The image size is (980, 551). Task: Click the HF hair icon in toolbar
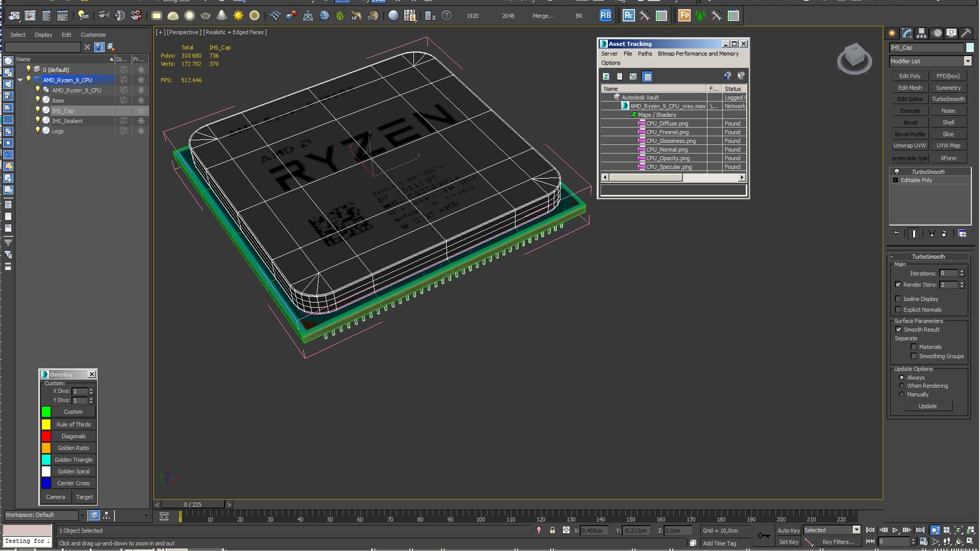(x=357, y=16)
